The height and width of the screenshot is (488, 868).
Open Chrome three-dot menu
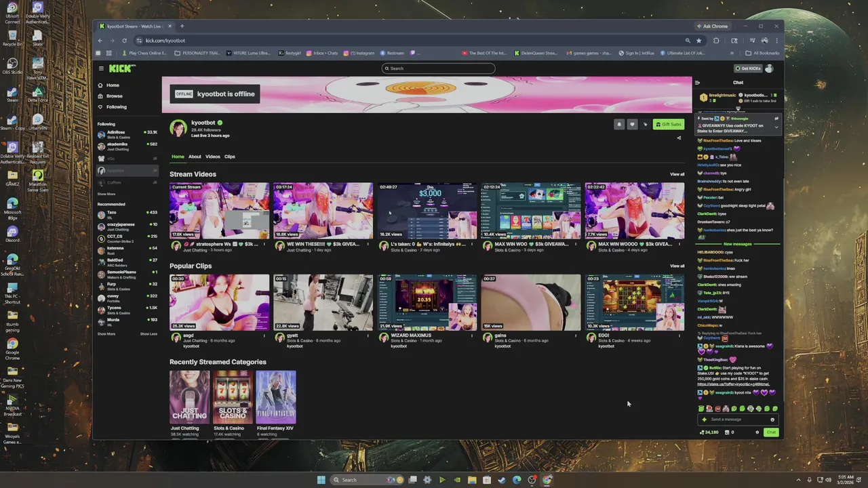[x=776, y=41]
